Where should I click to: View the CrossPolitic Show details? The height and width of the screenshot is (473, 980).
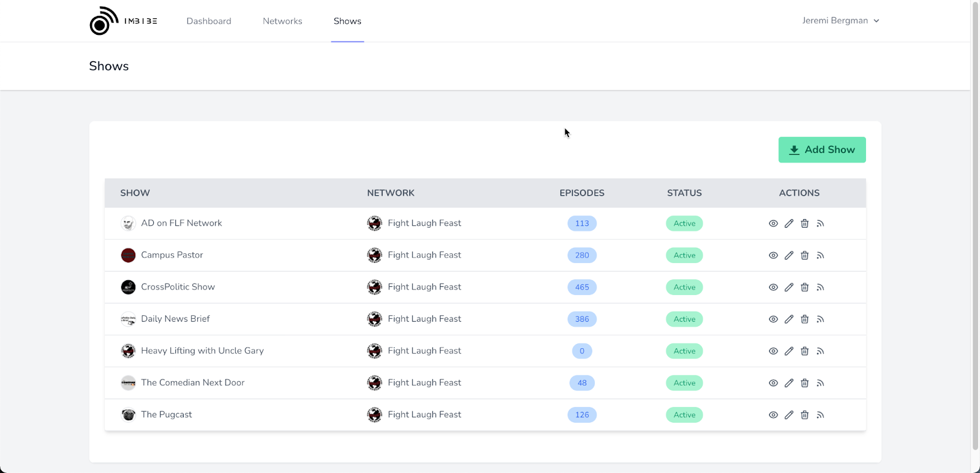point(774,287)
